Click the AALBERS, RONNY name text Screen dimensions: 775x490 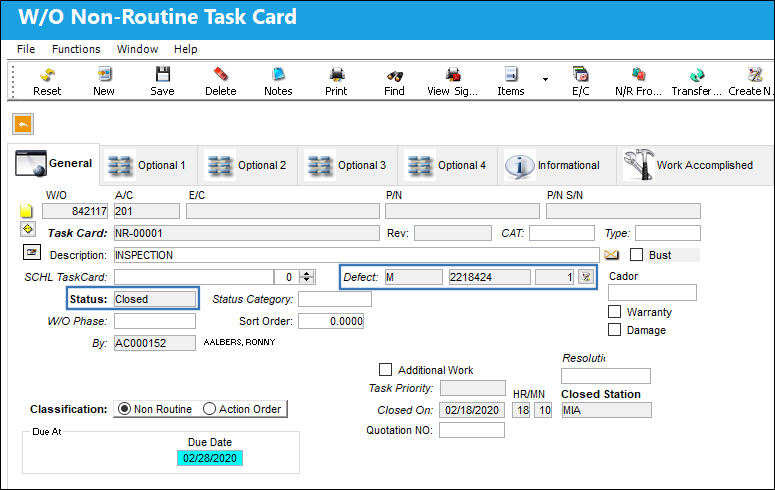(239, 342)
